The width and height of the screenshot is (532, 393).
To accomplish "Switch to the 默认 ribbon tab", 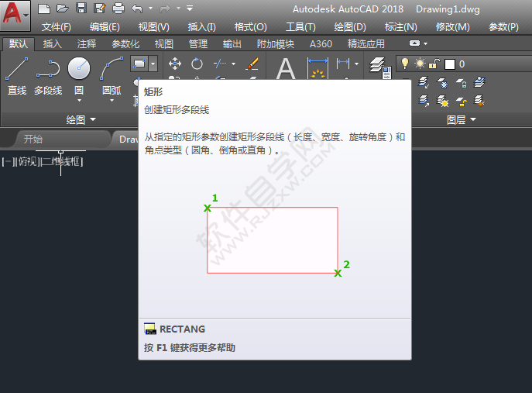I will click(x=19, y=44).
